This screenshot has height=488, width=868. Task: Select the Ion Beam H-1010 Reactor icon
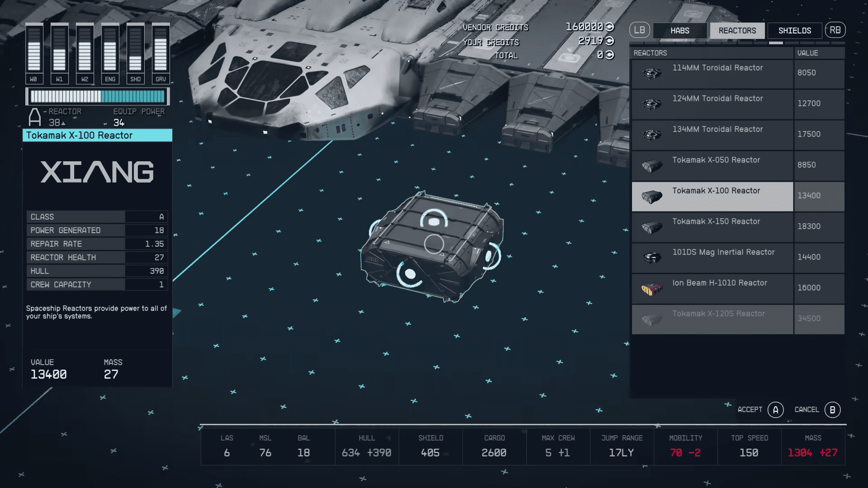(x=651, y=287)
